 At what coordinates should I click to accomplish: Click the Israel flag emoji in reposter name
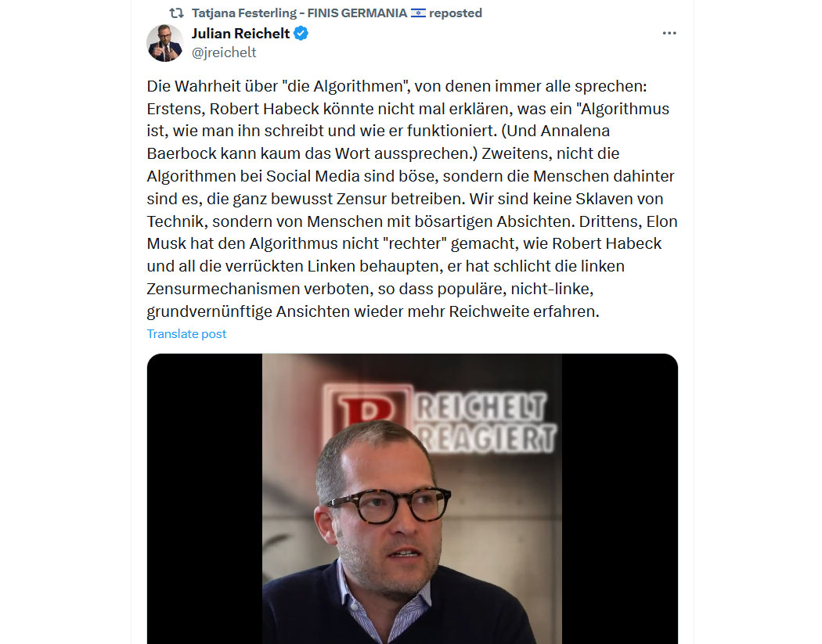coord(418,13)
